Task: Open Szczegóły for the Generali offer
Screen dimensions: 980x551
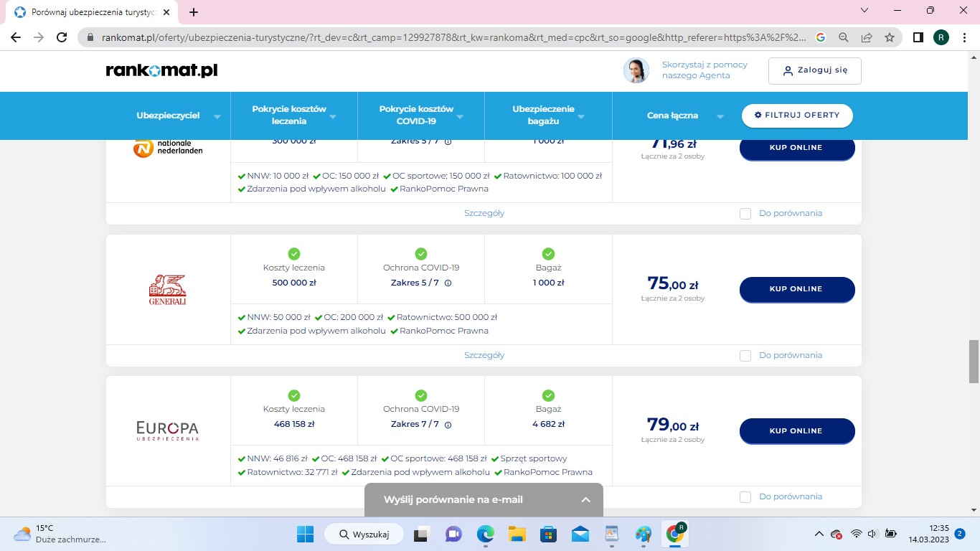Action: coord(484,355)
